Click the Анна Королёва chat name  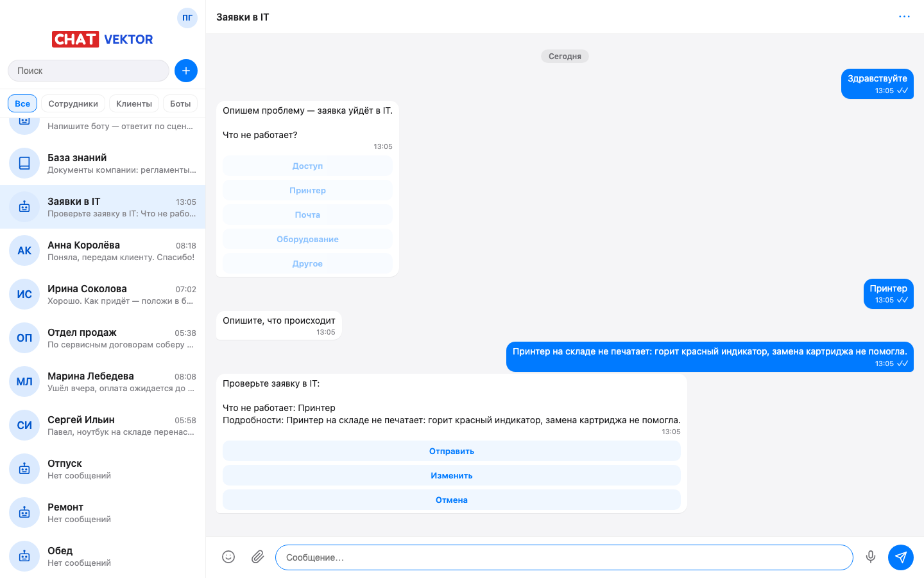click(x=83, y=245)
